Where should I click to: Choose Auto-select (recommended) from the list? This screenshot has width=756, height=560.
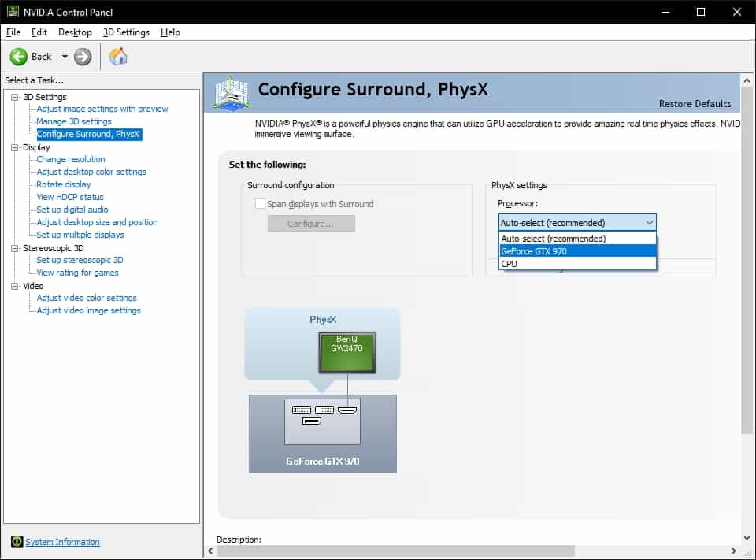click(x=577, y=239)
